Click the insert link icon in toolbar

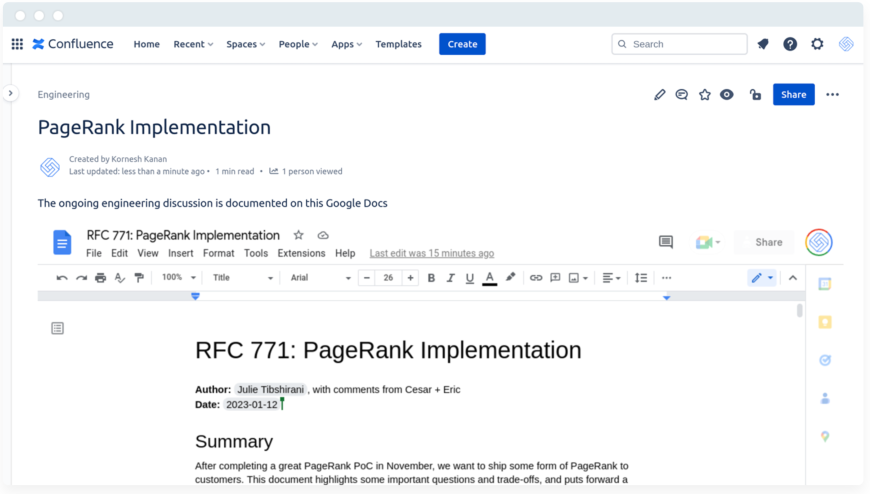[536, 278]
